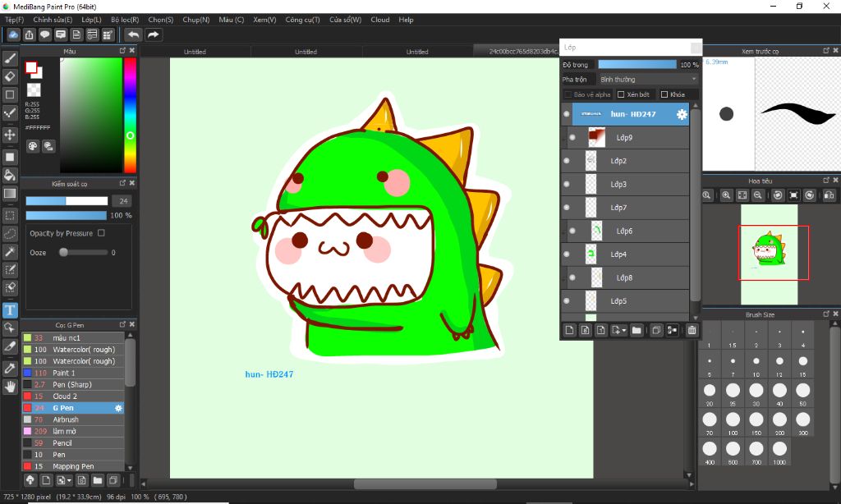Click zoom out icon in navigator
841x504 pixels.
(x=757, y=195)
